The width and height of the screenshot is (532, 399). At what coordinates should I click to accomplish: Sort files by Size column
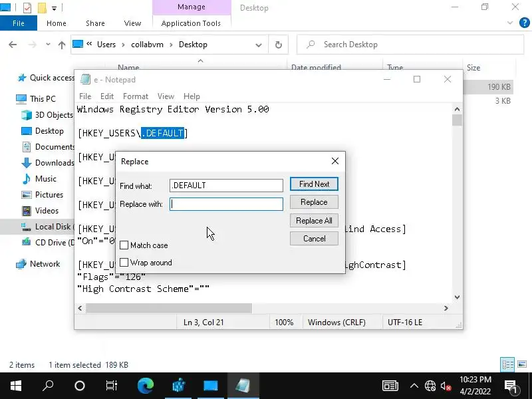473,68
